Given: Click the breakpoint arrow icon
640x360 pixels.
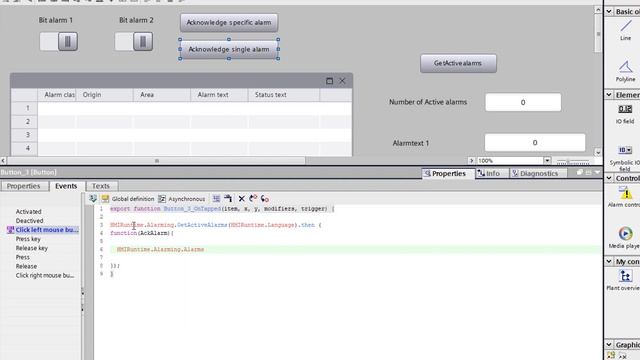Looking at the screenshot, I should click(x=253, y=199).
